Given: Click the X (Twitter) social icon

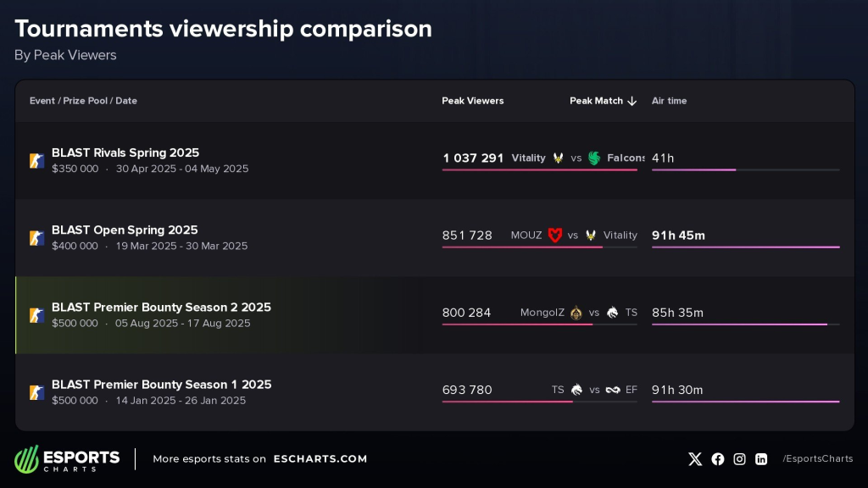Looking at the screenshot, I should pos(695,459).
